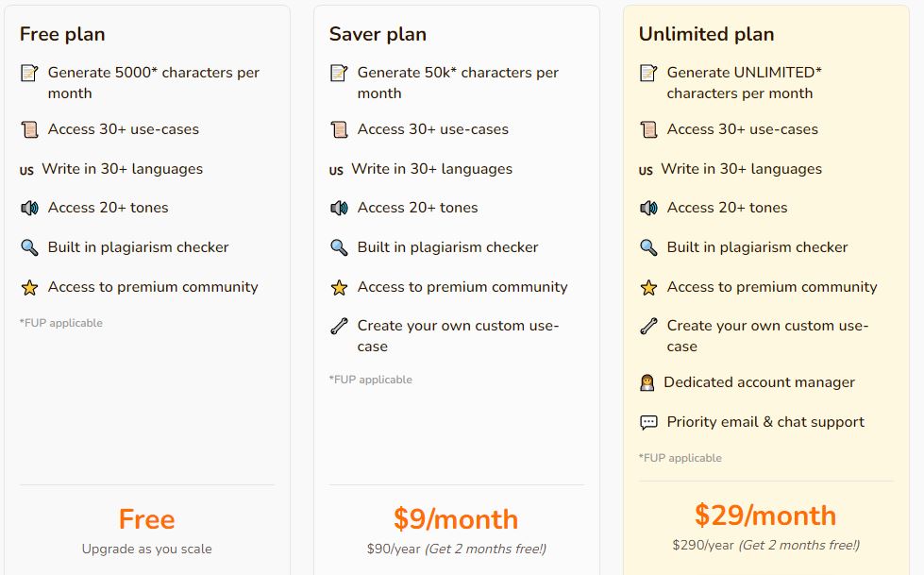Click the $29/month price

click(765, 515)
